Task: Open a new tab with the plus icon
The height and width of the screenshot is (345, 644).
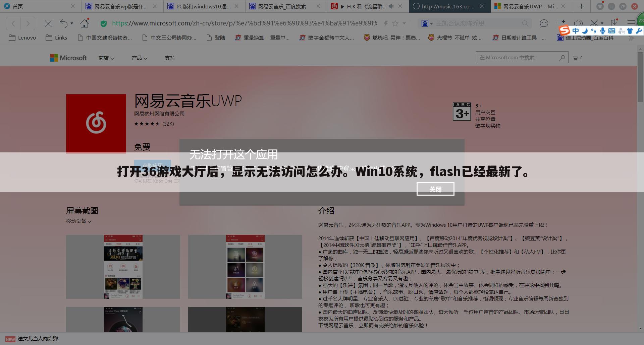Action: tap(581, 6)
